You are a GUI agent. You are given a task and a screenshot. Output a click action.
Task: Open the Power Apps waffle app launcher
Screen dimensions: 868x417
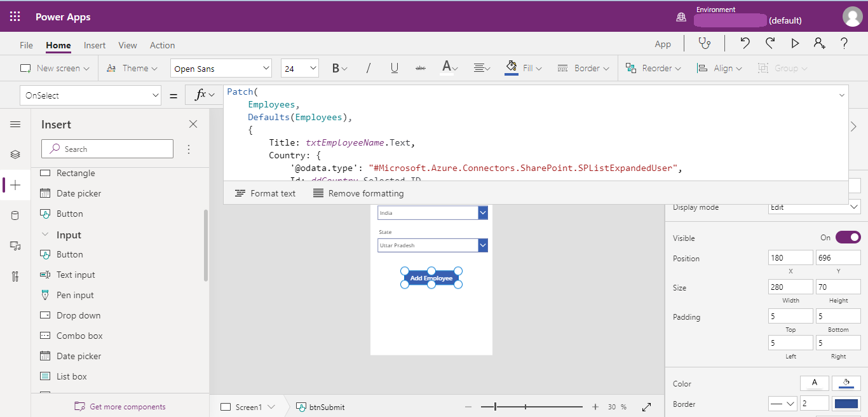[x=15, y=17]
